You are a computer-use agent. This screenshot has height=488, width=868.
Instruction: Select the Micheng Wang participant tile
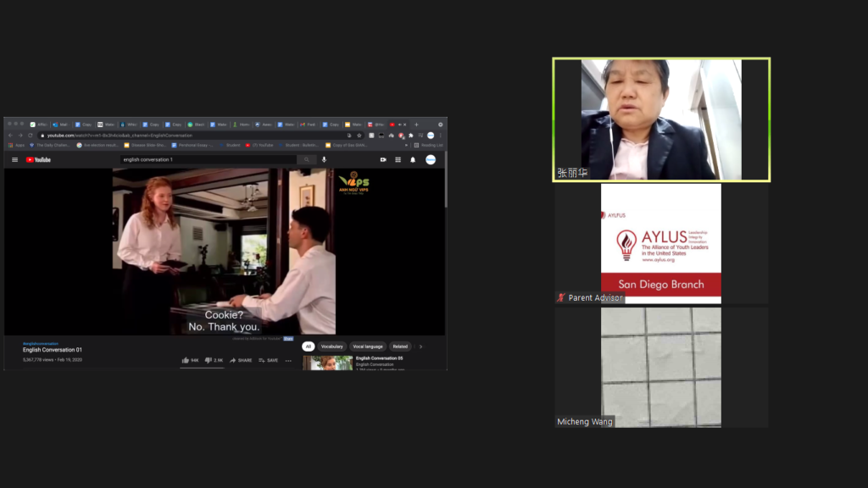tap(661, 368)
